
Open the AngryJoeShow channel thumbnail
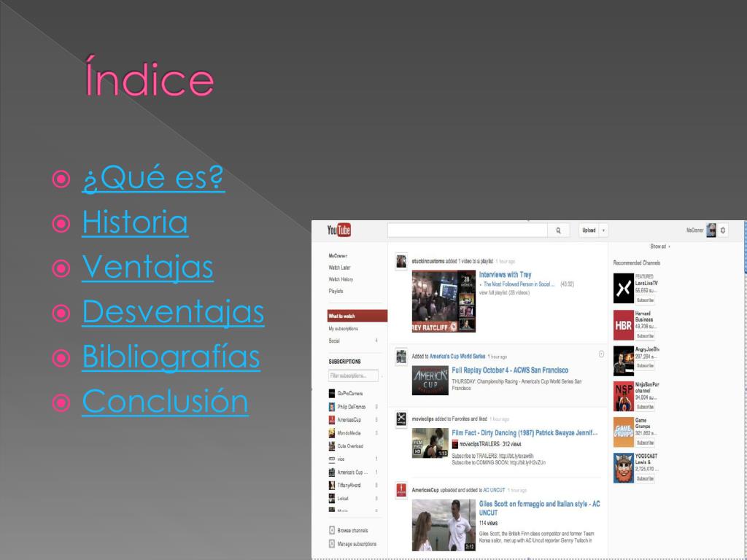click(x=623, y=360)
